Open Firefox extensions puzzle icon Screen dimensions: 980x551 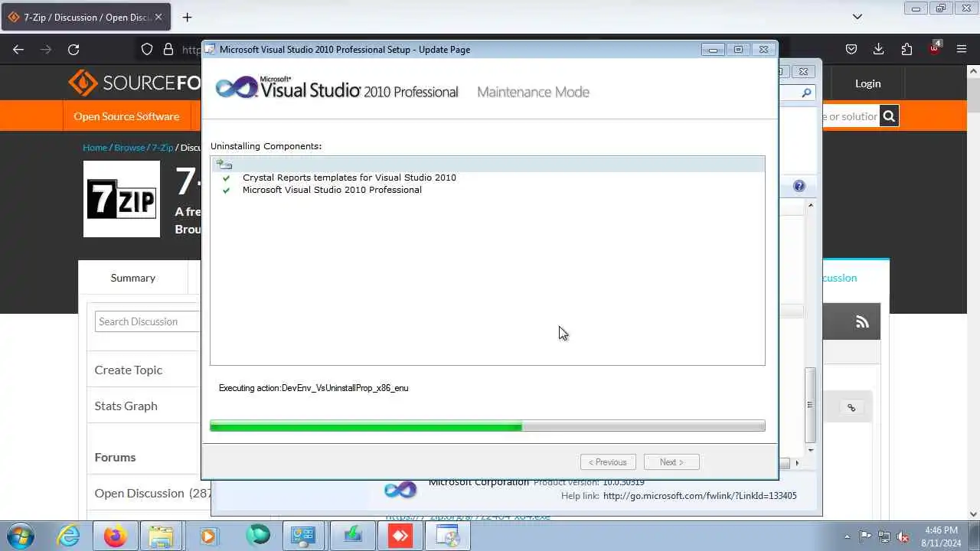coord(906,49)
